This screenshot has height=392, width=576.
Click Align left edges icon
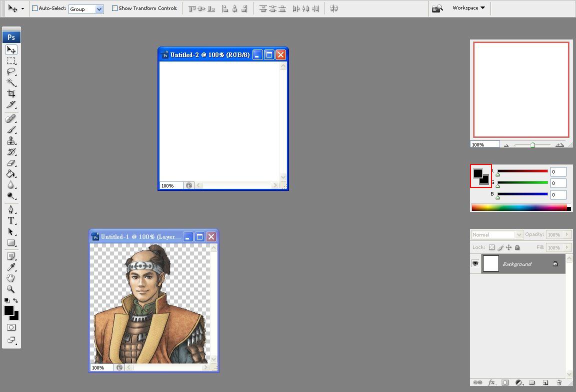coord(225,8)
